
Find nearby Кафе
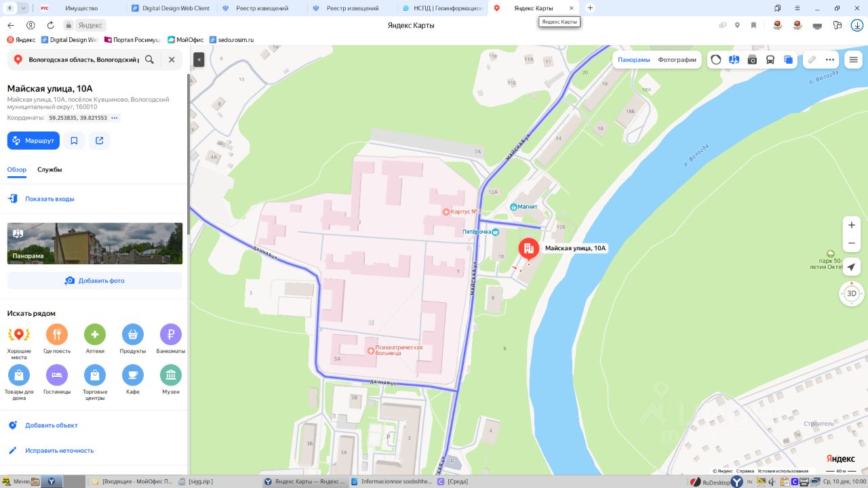133,380
